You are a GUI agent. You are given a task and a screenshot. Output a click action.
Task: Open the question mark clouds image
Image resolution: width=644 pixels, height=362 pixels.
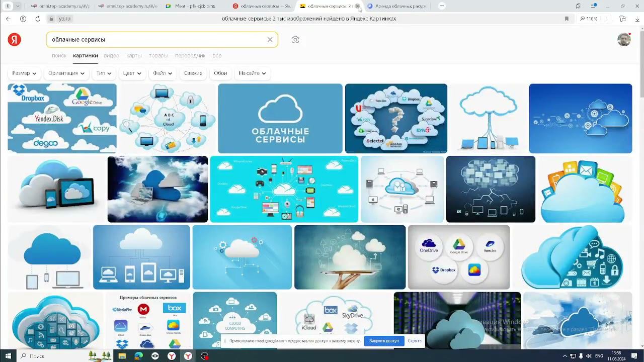pos(396,118)
